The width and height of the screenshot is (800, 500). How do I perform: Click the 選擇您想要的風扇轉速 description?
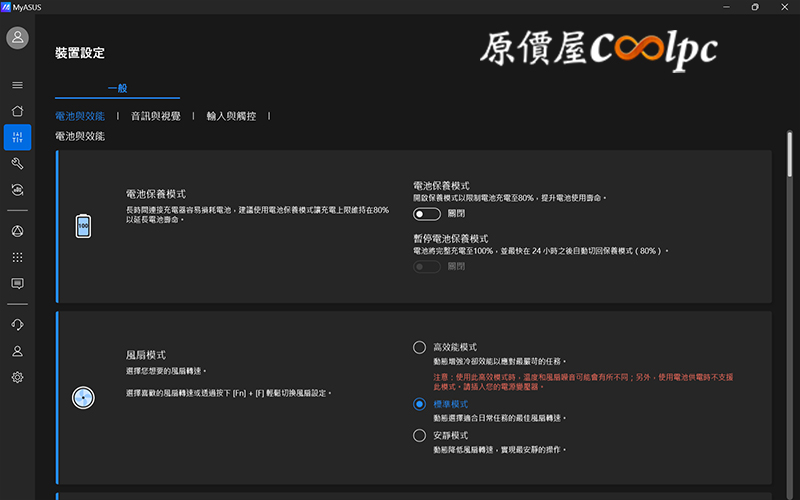click(166, 371)
